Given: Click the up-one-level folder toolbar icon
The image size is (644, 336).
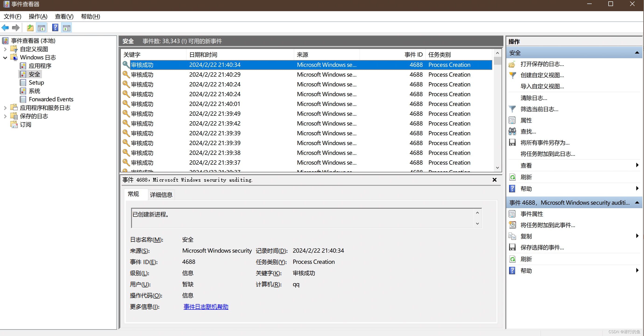Looking at the screenshot, I should tap(30, 28).
